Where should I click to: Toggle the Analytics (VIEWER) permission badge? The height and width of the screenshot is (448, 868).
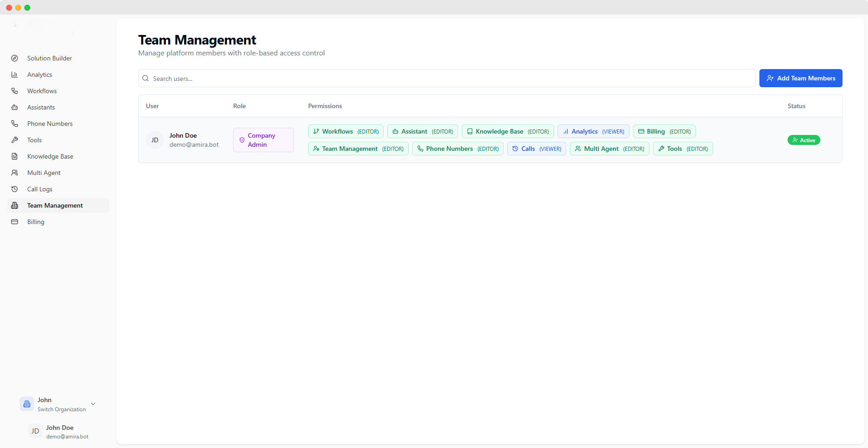[x=594, y=131]
